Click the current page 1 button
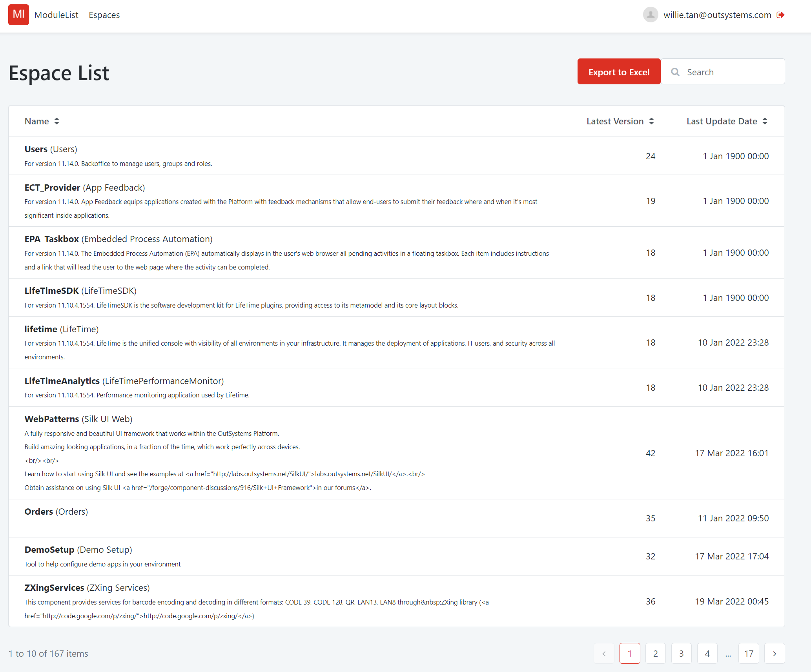Screen dimensions: 811x672 tap(630, 653)
